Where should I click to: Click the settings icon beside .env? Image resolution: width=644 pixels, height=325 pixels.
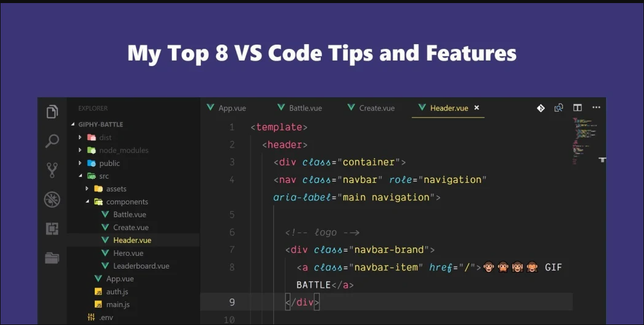[x=91, y=317]
